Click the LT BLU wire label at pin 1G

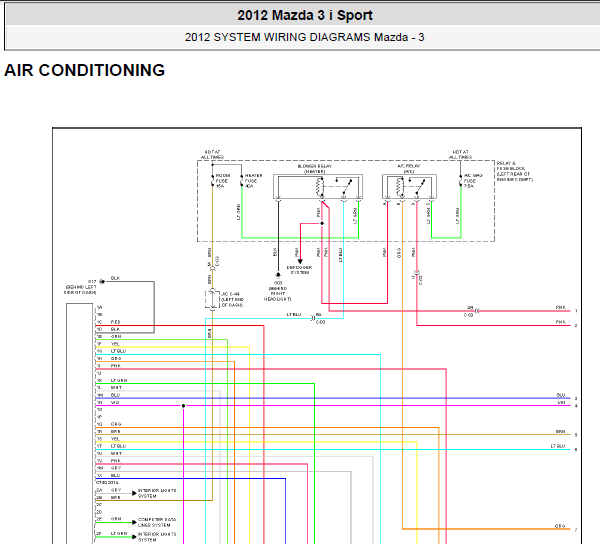118,351
